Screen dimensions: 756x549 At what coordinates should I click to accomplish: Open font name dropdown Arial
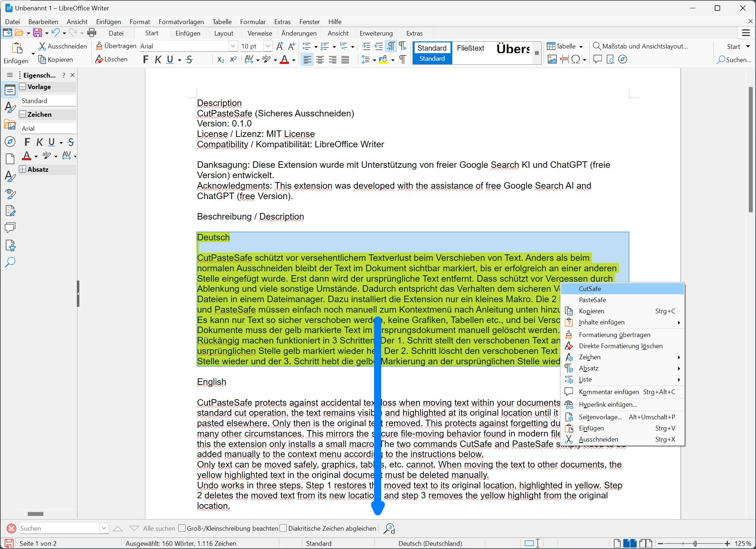pyautogui.click(x=233, y=46)
